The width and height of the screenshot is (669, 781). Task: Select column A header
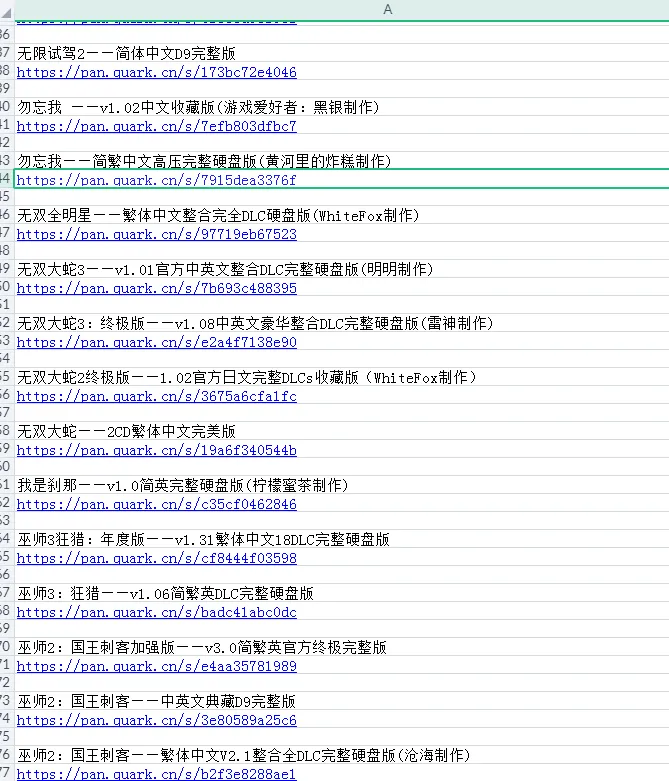(387, 9)
